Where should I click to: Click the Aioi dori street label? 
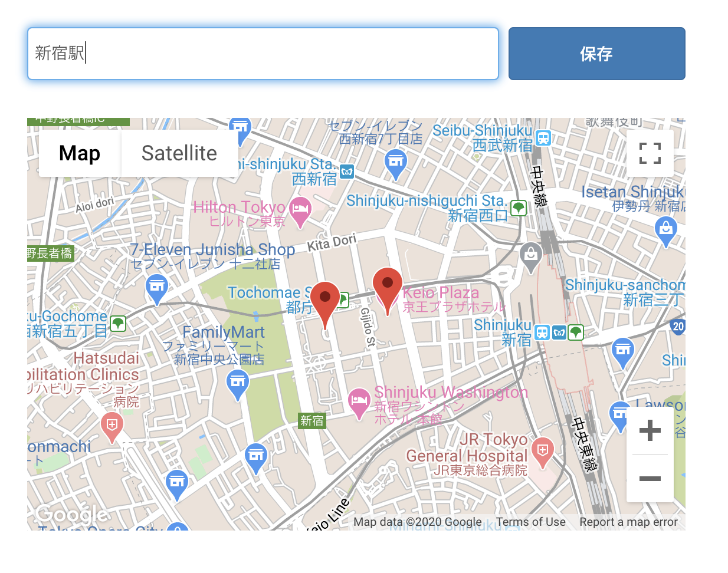click(94, 205)
